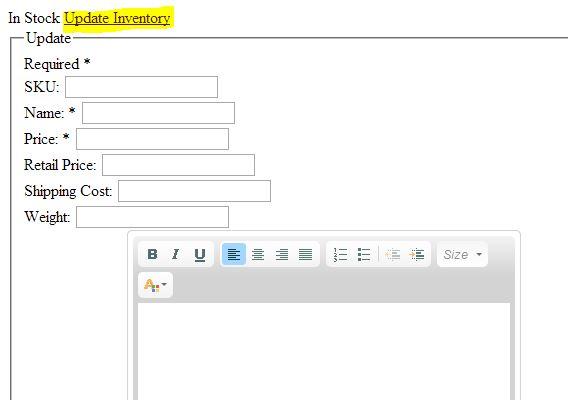Open the Size font dropdown
Image resolution: width=568 pixels, height=400 pixels.
[462, 254]
